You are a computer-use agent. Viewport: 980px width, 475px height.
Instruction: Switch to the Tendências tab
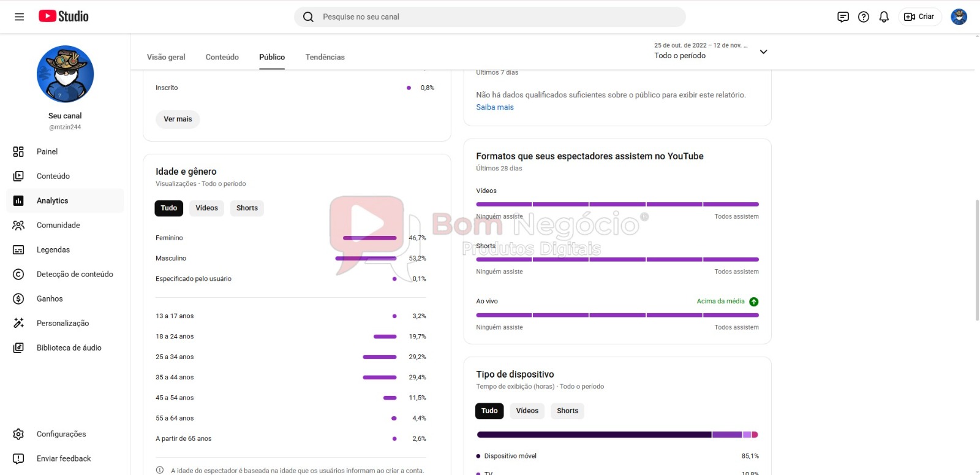pyautogui.click(x=325, y=57)
